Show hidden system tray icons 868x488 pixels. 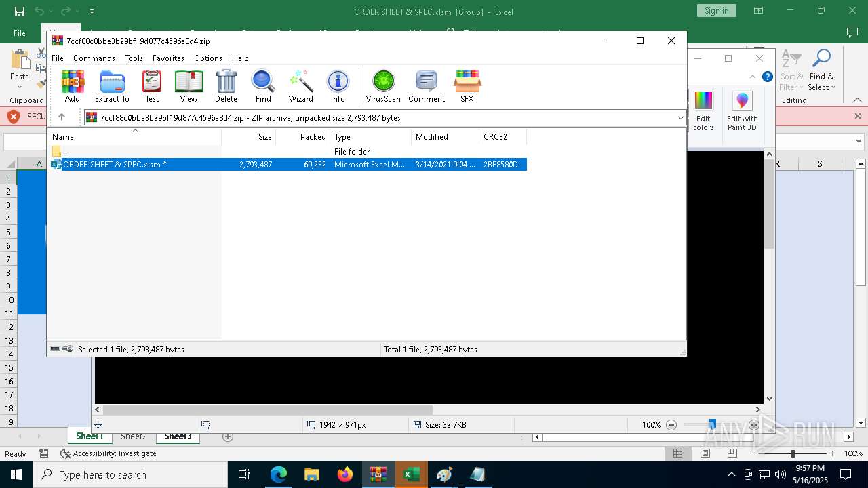(x=731, y=474)
